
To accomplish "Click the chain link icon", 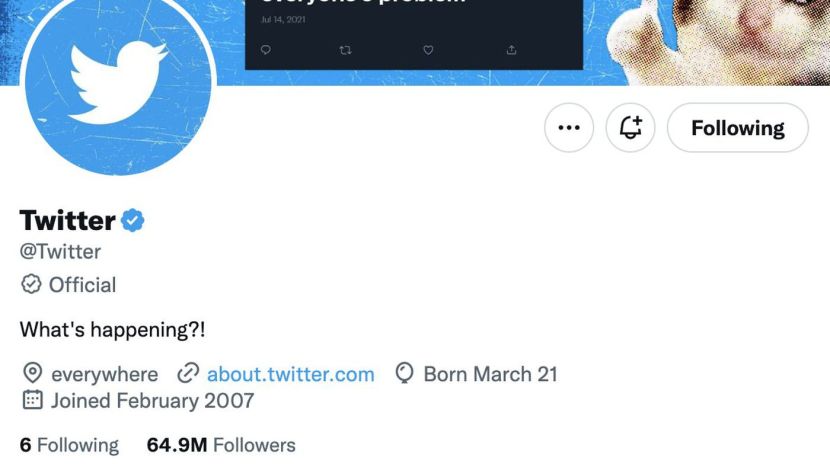I will point(188,374).
